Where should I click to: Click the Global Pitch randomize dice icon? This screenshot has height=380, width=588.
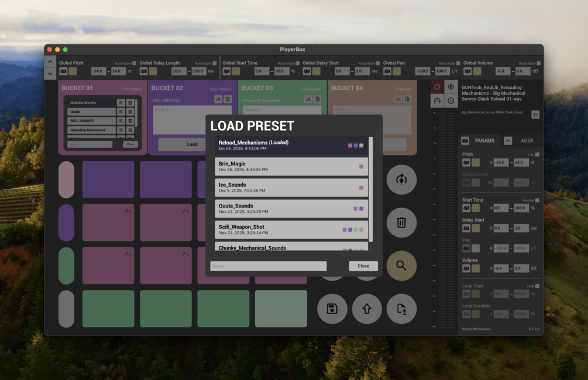pyautogui.click(x=63, y=71)
